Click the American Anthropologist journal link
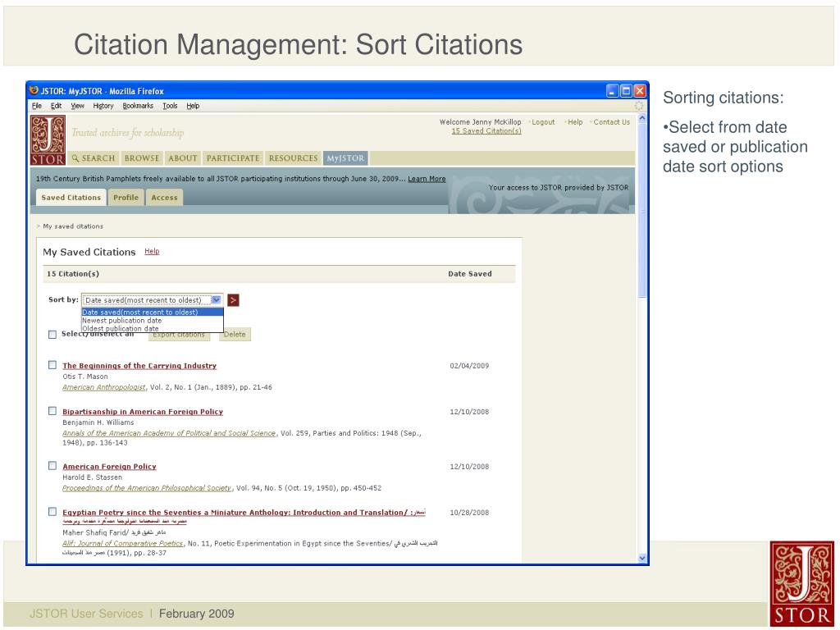Image resolution: width=840 pixels, height=630 pixels. [x=104, y=387]
